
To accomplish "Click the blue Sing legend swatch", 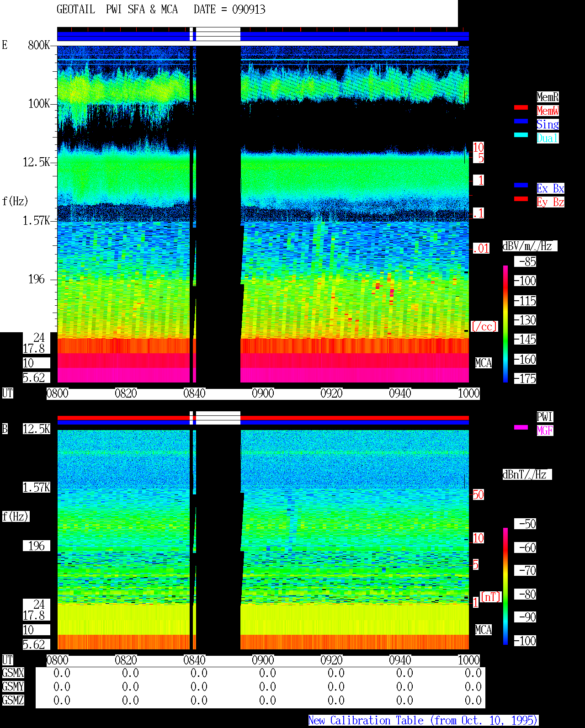I will [521, 121].
